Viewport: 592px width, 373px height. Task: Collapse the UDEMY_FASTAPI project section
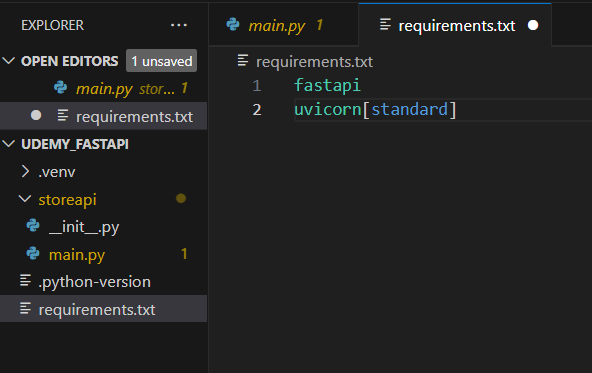(x=8, y=143)
